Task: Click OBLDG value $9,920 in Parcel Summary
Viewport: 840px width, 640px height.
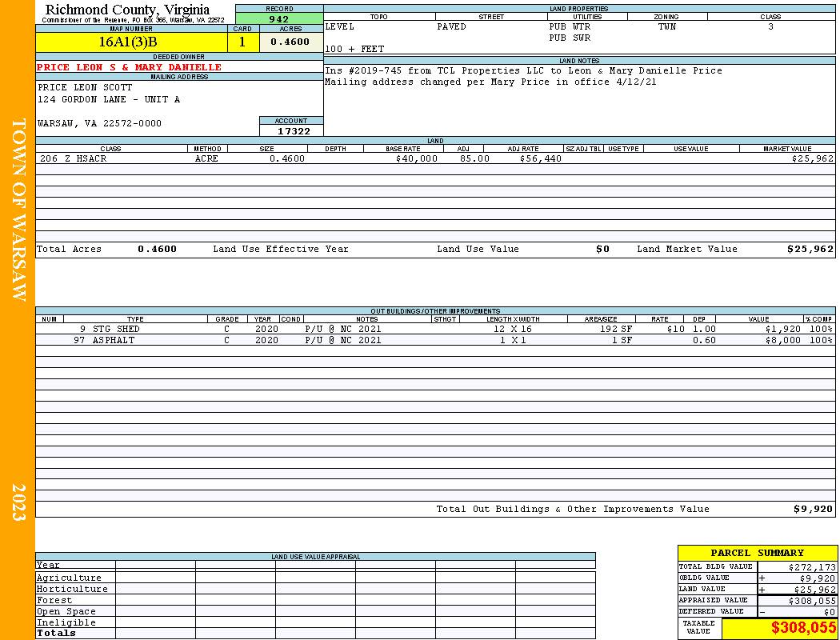Action: tap(818, 578)
